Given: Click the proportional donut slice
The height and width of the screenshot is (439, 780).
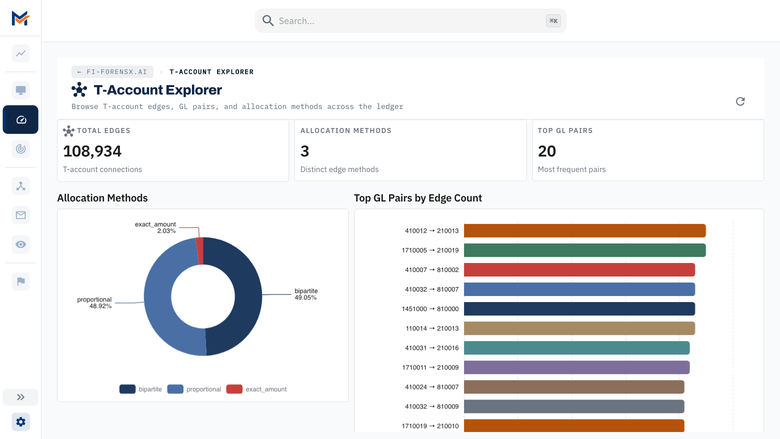Looking at the screenshot, I should click(x=158, y=298).
